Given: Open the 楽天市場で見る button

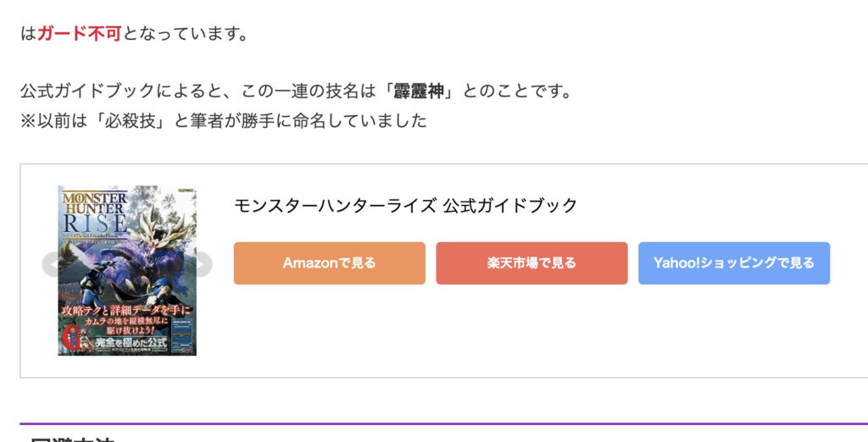Looking at the screenshot, I should coord(532,262).
